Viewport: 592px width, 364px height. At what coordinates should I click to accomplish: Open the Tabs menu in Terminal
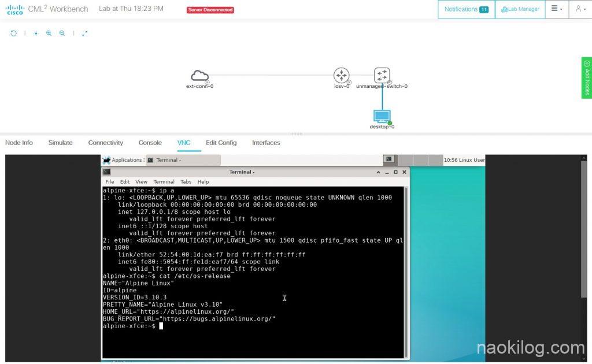[x=186, y=182]
